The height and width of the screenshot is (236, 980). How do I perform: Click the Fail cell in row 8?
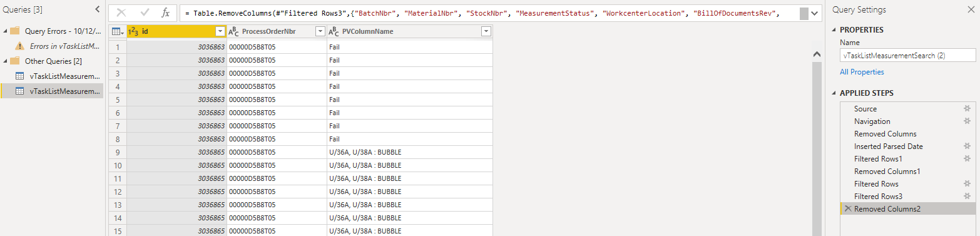click(x=409, y=138)
